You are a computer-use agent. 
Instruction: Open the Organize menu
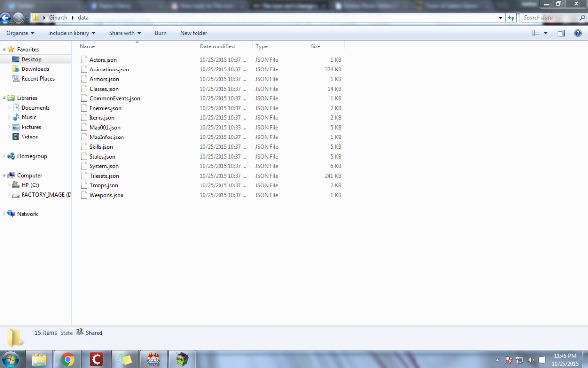tap(21, 33)
